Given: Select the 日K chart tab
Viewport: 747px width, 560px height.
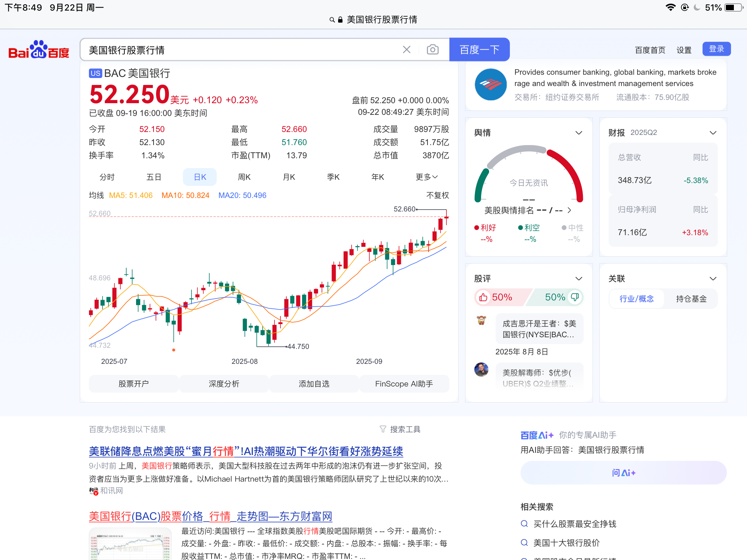Looking at the screenshot, I should [200, 177].
